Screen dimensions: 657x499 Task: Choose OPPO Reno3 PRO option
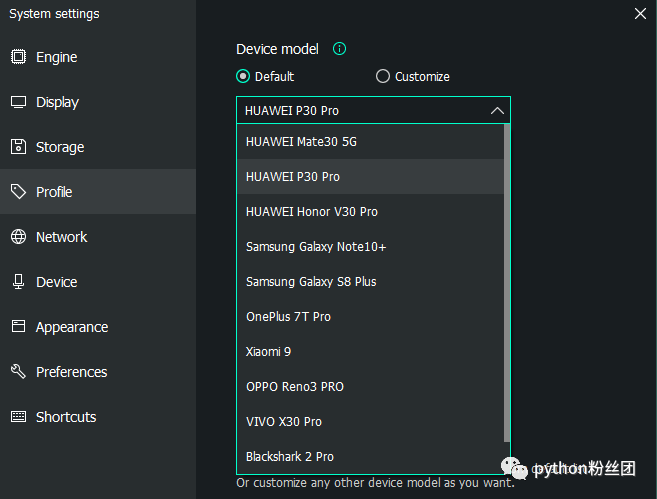click(370, 386)
